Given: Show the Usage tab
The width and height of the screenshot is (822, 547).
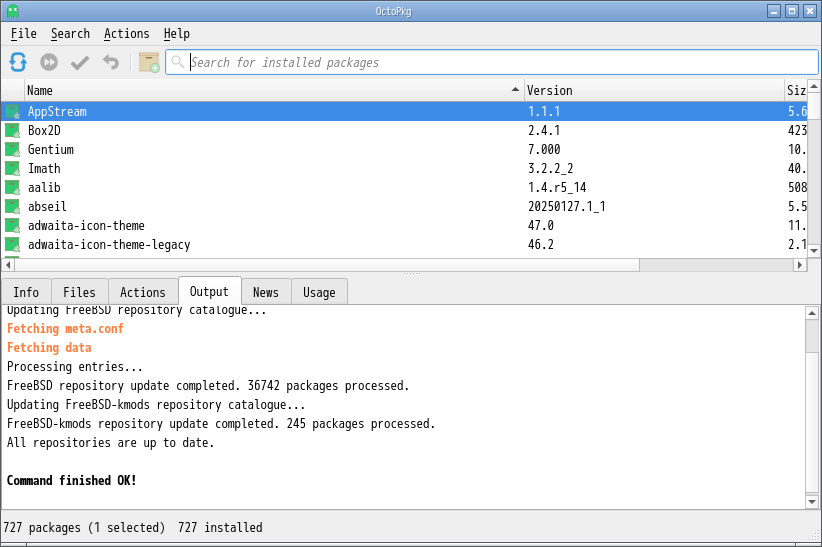Looking at the screenshot, I should click(x=319, y=292).
